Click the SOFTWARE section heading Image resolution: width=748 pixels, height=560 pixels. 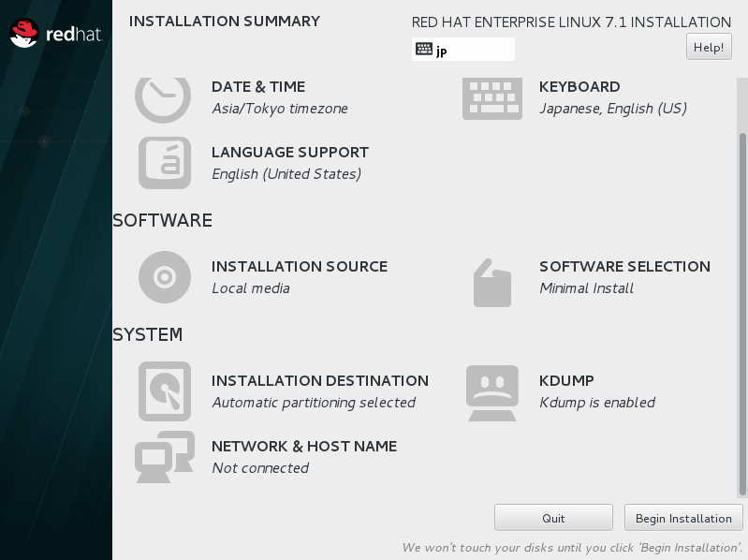click(162, 220)
